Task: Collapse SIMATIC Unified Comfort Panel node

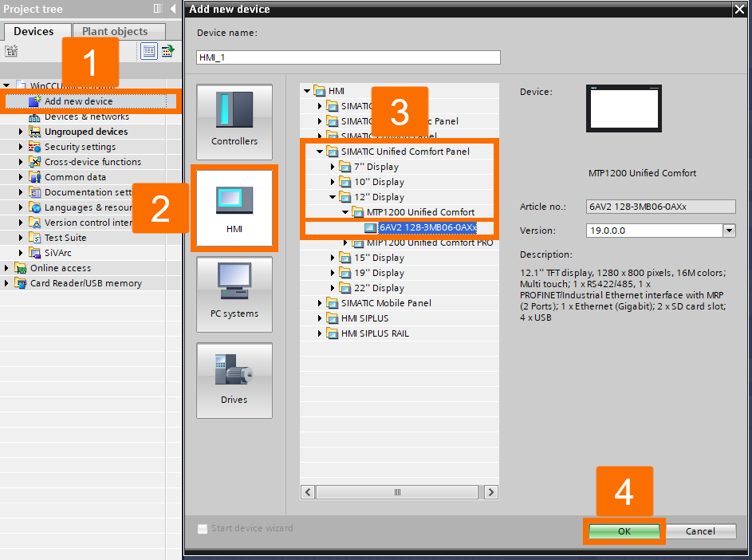Action: (x=320, y=152)
